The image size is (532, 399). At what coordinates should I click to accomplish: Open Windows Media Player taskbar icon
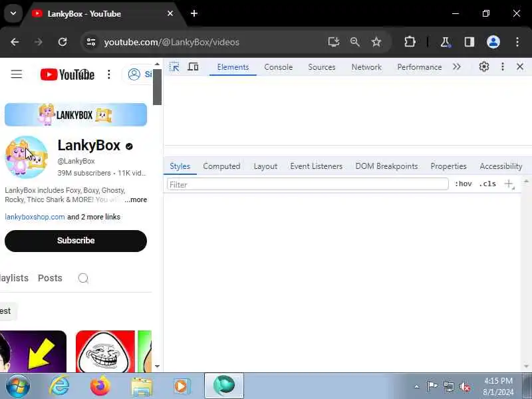tap(182, 386)
